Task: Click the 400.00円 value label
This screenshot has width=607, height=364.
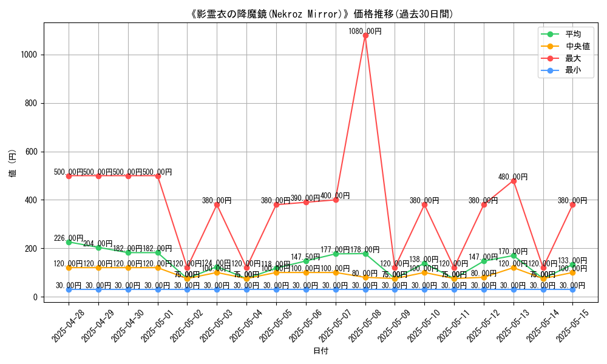Action: [335, 196]
